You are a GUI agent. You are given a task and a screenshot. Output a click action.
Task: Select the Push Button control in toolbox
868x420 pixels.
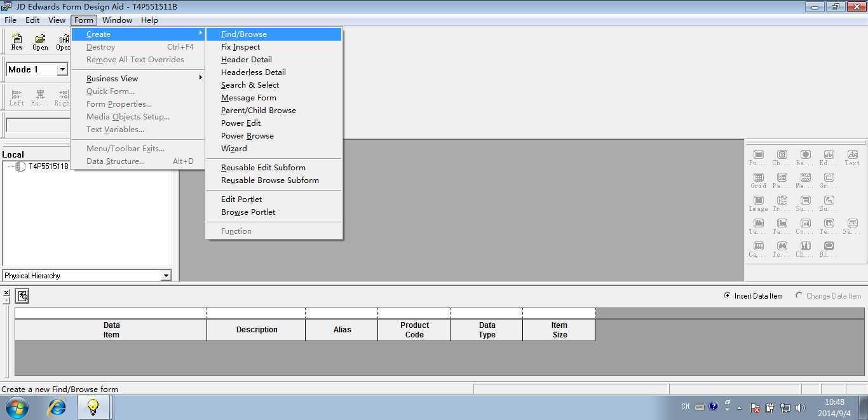pos(758,158)
